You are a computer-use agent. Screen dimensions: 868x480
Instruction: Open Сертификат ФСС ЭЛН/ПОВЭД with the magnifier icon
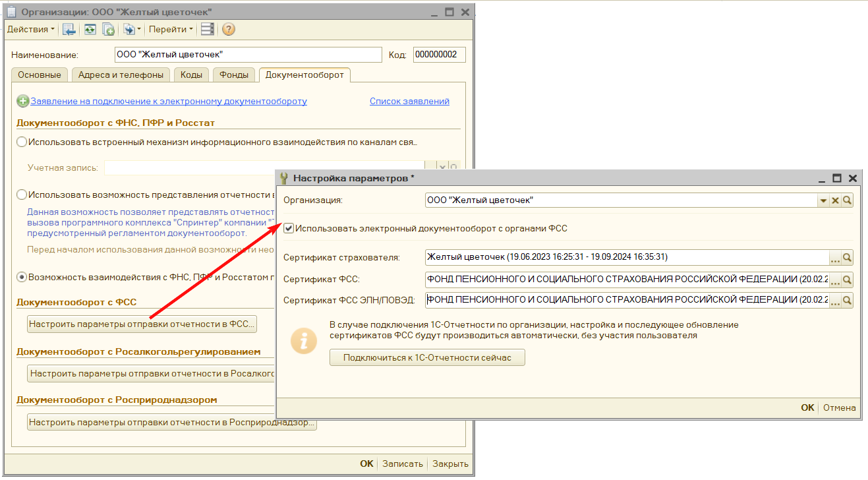point(848,301)
